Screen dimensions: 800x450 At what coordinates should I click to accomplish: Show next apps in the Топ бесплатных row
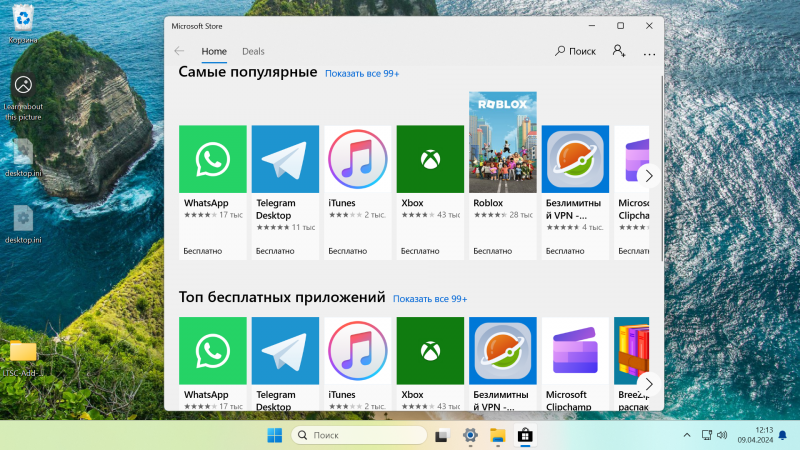pyautogui.click(x=648, y=384)
